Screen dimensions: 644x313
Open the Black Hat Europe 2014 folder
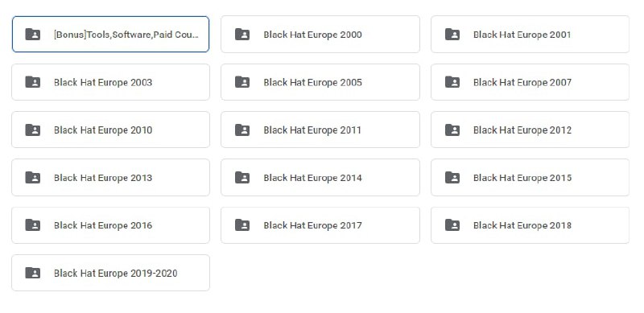coord(320,178)
